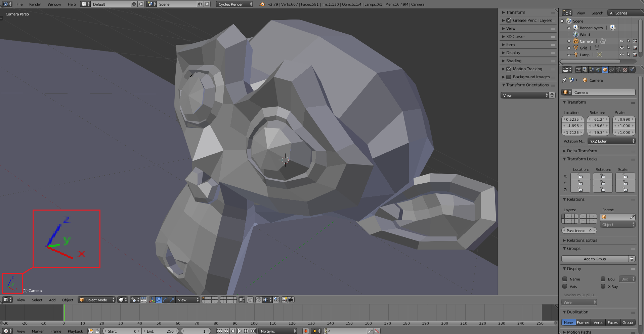Jump to last frame in timeline
Image resolution: width=644 pixels, height=334 pixels.
(x=253, y=331)
